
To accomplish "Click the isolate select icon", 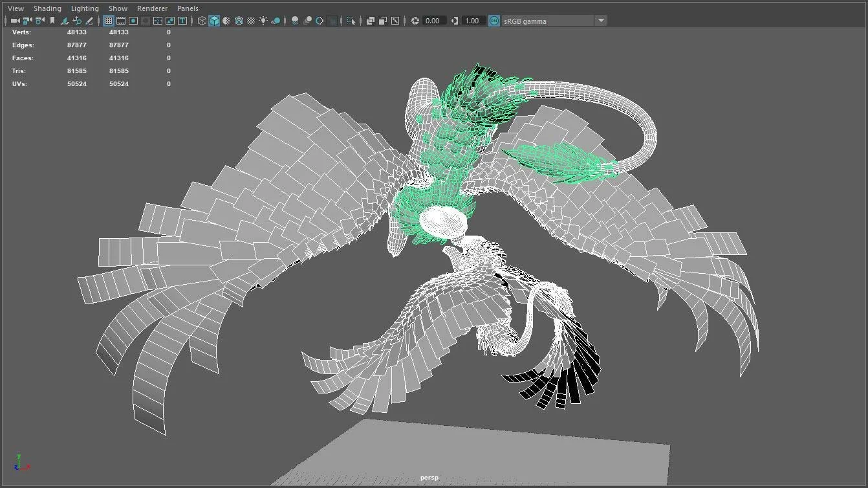I will [351, 21].
